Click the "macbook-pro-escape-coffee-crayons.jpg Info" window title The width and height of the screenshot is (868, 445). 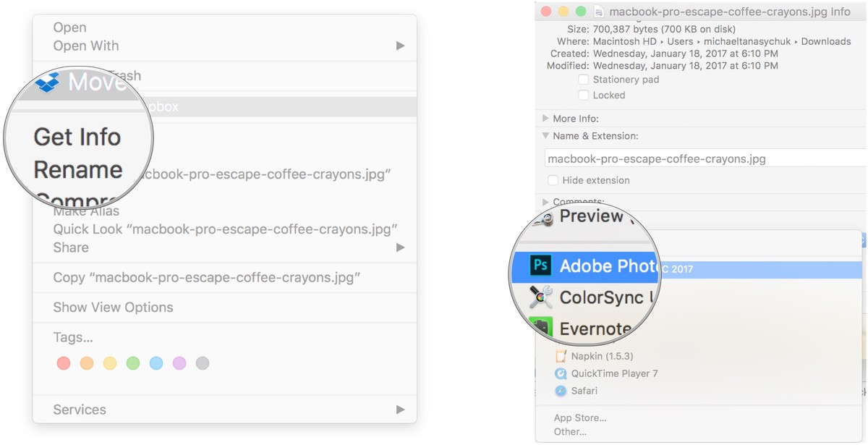[730, 12]
